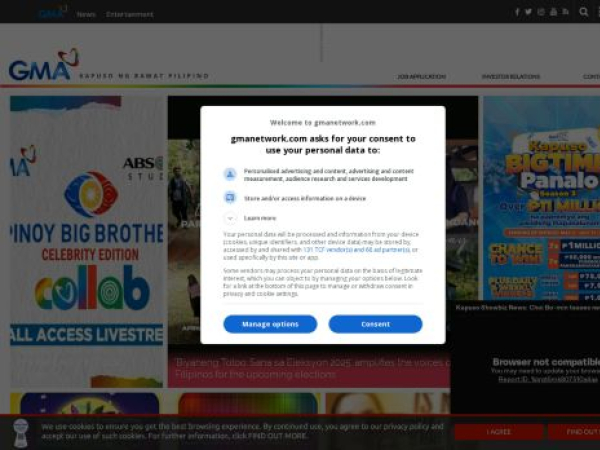
Task: Click 'Welcome to gmanetwork.com' dialog heading
Action: (x=323, y=122)
